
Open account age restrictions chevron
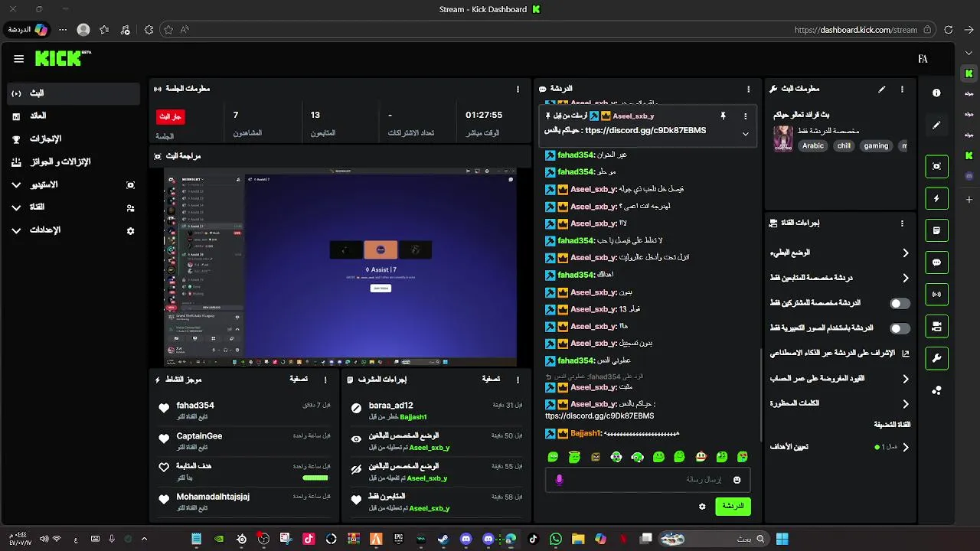[x=906, y=379]
